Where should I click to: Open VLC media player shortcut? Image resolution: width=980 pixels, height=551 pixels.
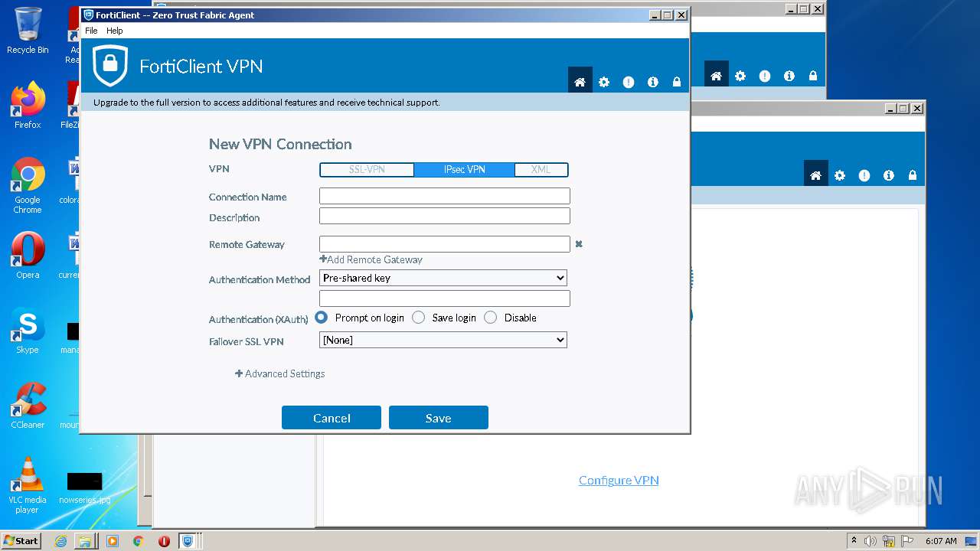28,485
